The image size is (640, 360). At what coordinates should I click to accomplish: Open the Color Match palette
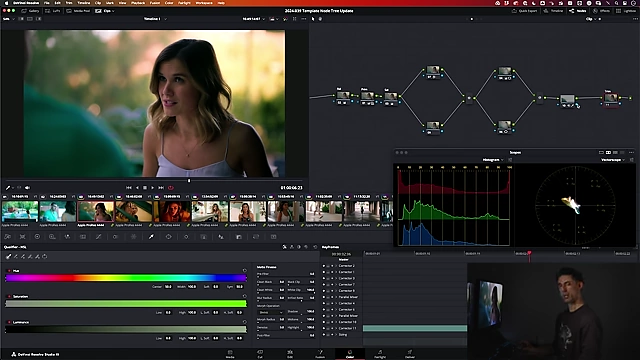(22, 237)
